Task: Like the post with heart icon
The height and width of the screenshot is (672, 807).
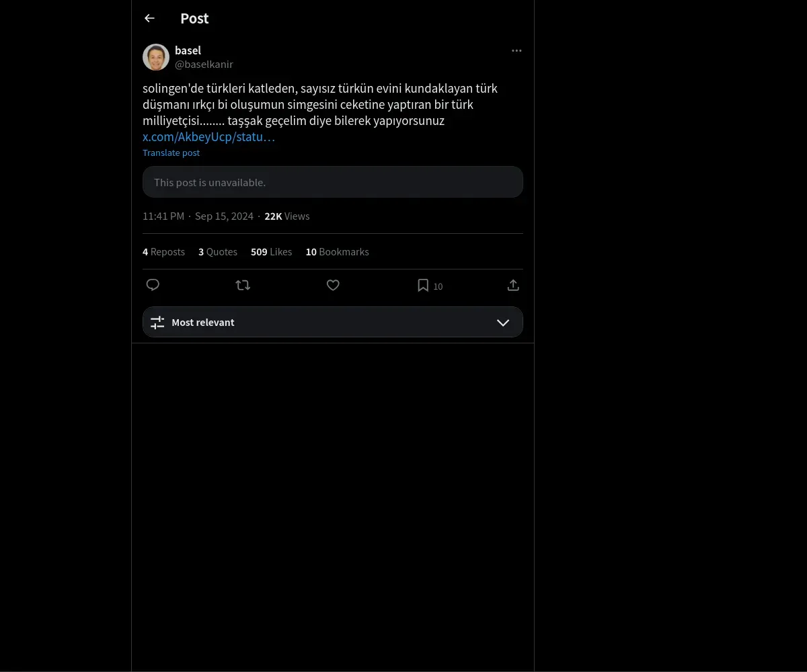Action: 333,285
